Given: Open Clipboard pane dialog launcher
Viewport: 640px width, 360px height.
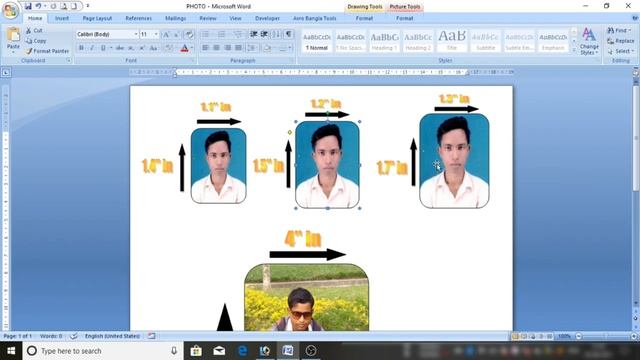Looking at the screenshot, I should [68, 60].
